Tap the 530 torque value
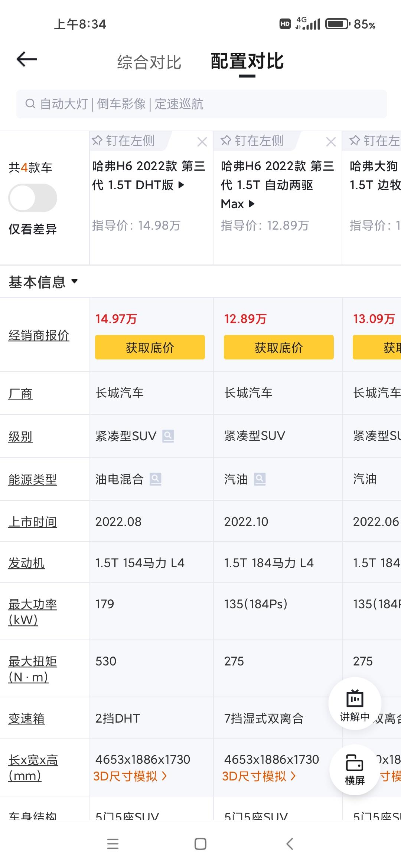401x868 pixels. 106,661
